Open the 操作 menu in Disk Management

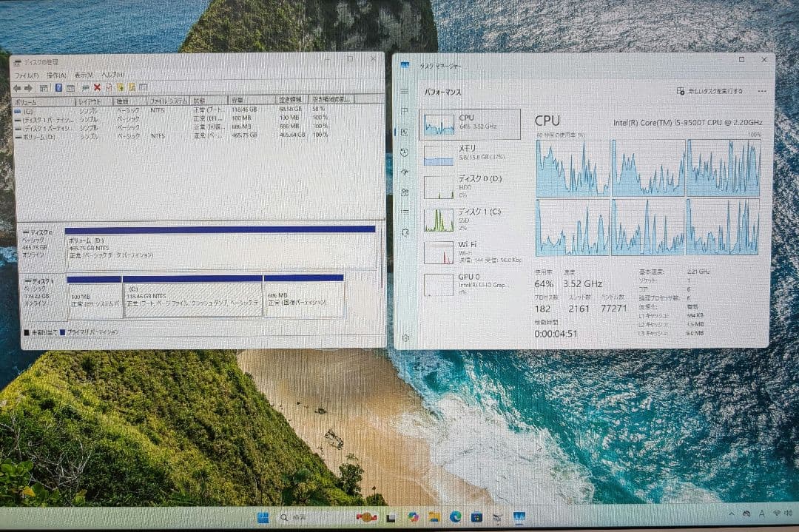click(x=56, y=75)
